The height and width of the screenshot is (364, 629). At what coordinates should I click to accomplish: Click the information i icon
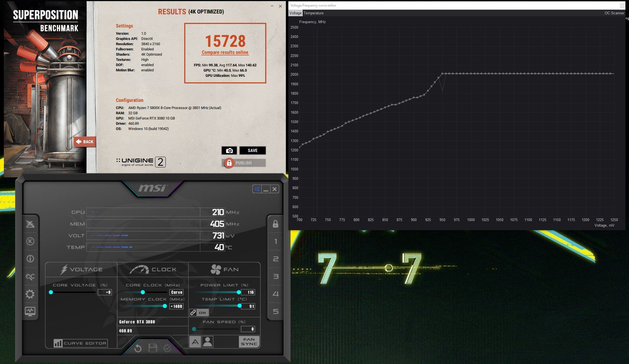30,259
